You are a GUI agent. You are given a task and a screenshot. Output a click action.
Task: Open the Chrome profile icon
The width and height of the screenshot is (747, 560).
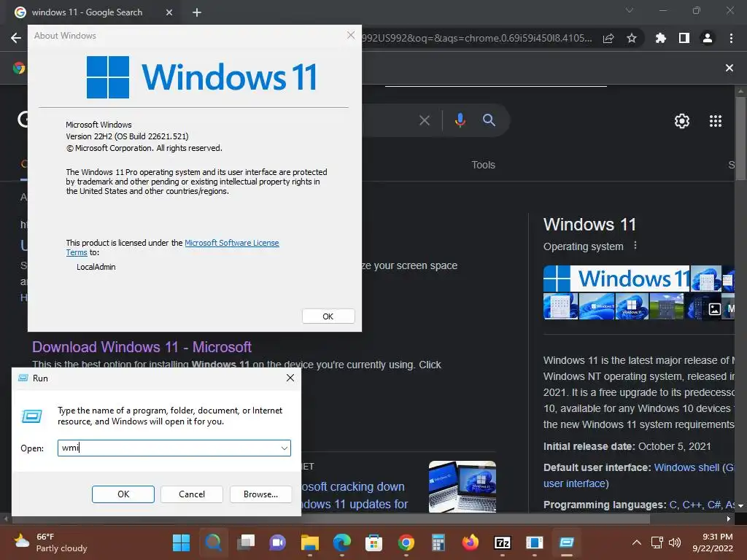[x=708, y=38]
